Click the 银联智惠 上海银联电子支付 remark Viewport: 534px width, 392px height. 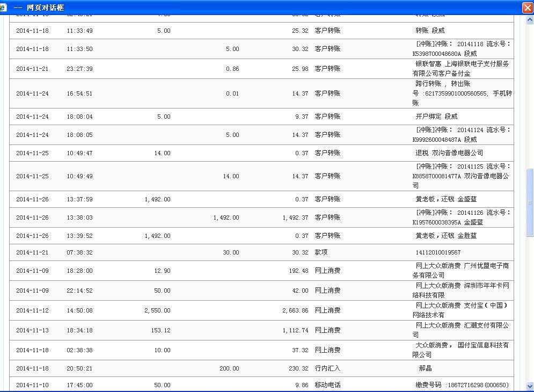click(460, 69)
